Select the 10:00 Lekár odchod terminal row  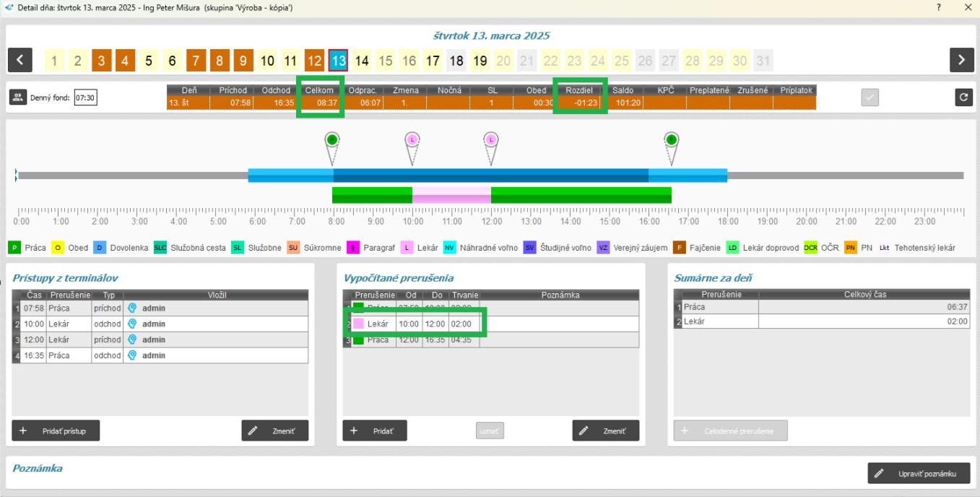click(159, 324)
